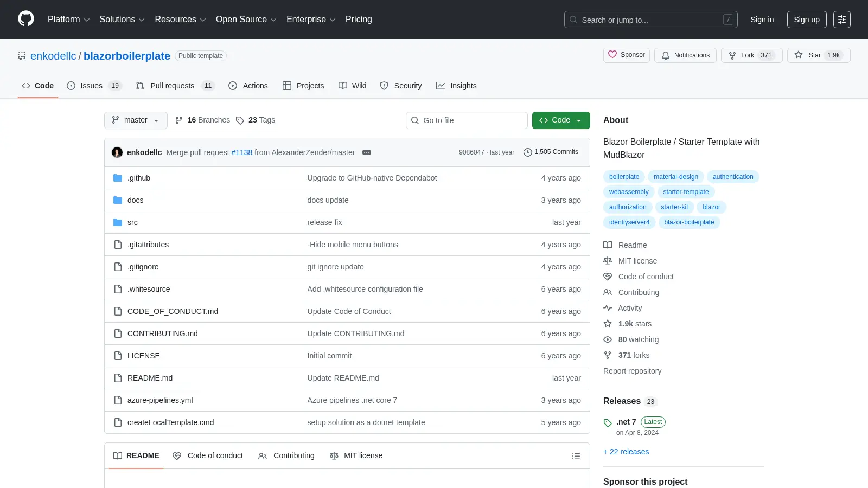View 80 watching users

click(631, 339)
